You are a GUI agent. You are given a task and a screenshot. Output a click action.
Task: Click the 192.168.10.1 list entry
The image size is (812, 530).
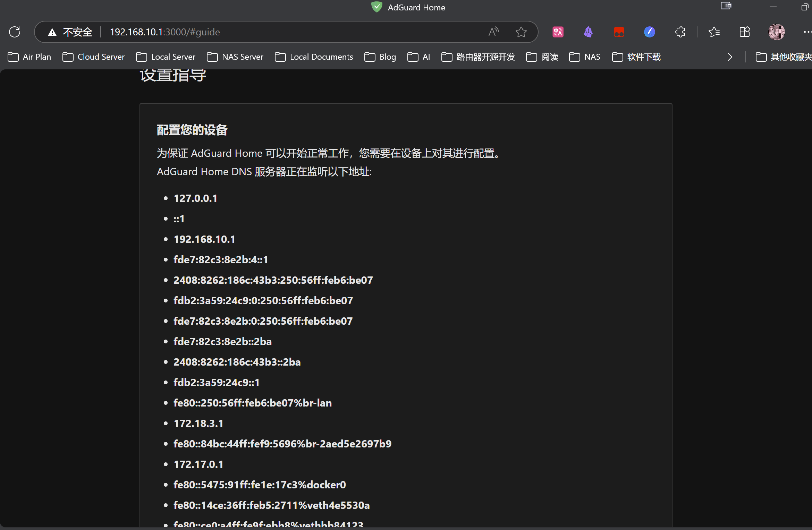(x=204, y=239)
